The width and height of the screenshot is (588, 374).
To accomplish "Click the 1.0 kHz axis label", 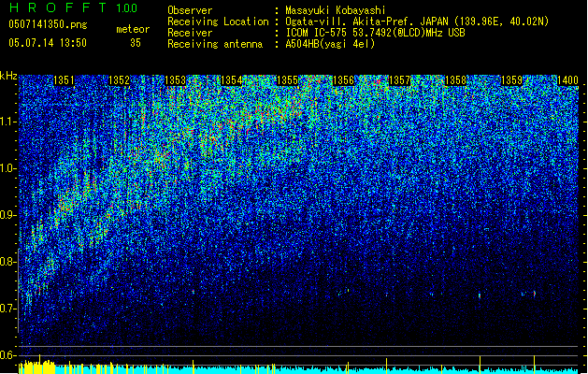I will pyautogui.click(x=8, y=168).
